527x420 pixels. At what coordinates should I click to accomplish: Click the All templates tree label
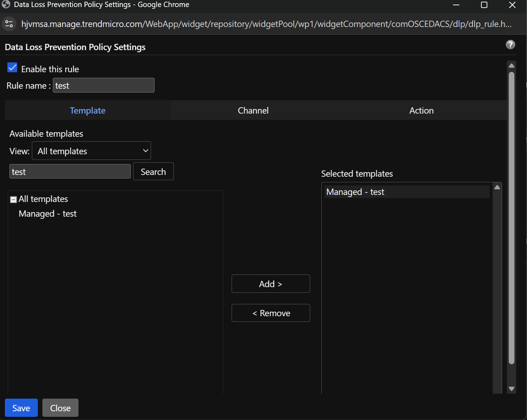pyautogui.click(x=43, y=199)
